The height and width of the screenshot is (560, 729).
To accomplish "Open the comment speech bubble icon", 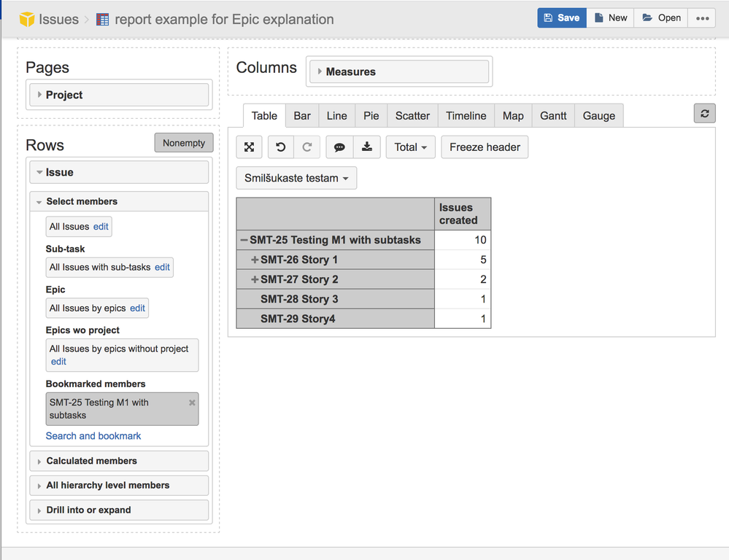I will (x=339, y=147).
